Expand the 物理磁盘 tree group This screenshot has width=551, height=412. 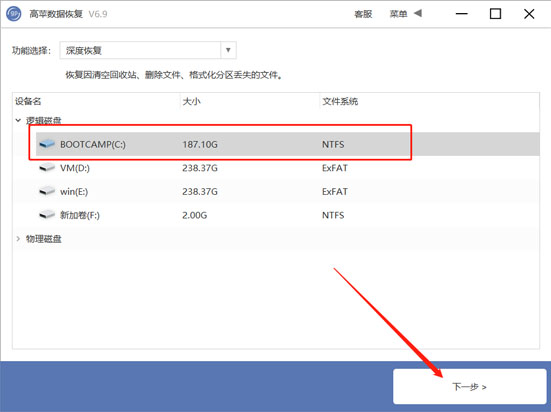[18, 239]
